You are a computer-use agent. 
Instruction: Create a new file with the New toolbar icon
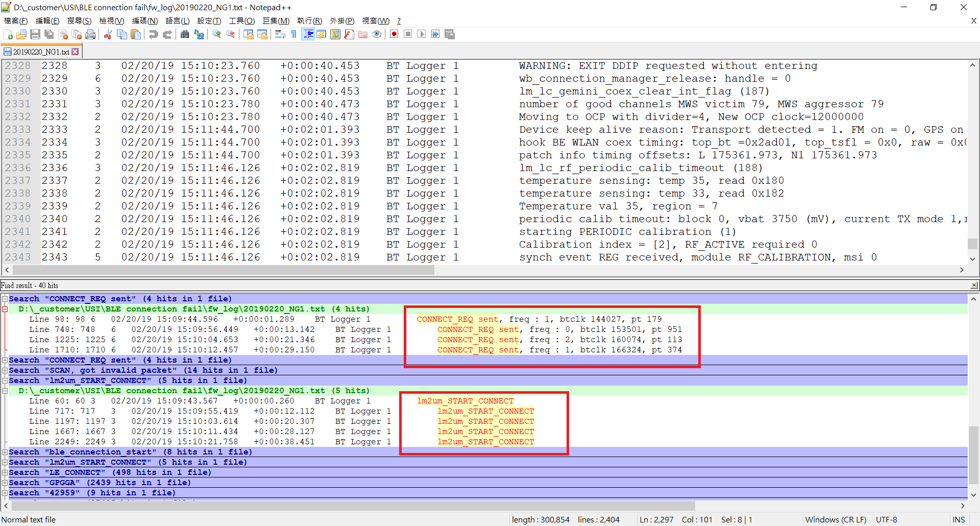tap(8, 34)
